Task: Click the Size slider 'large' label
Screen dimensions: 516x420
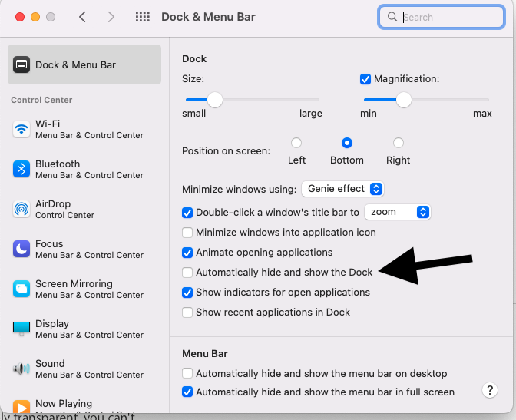Action: [x=311, y=114]
